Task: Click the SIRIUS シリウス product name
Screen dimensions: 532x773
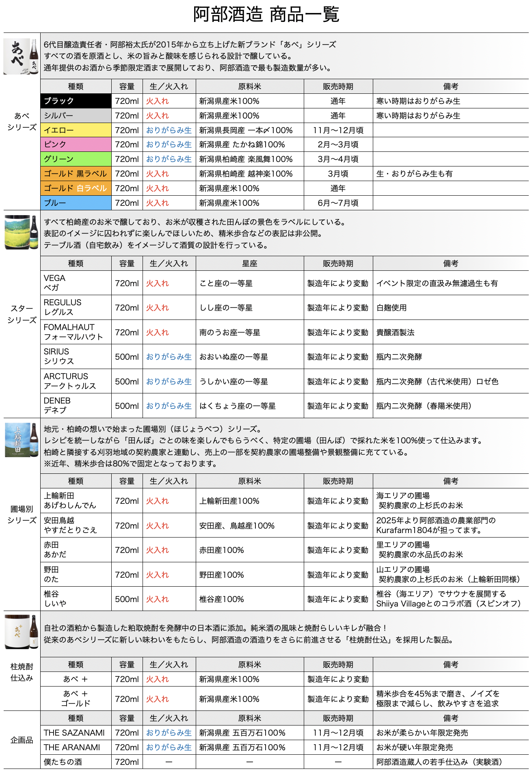Action: tap(76, 356)
